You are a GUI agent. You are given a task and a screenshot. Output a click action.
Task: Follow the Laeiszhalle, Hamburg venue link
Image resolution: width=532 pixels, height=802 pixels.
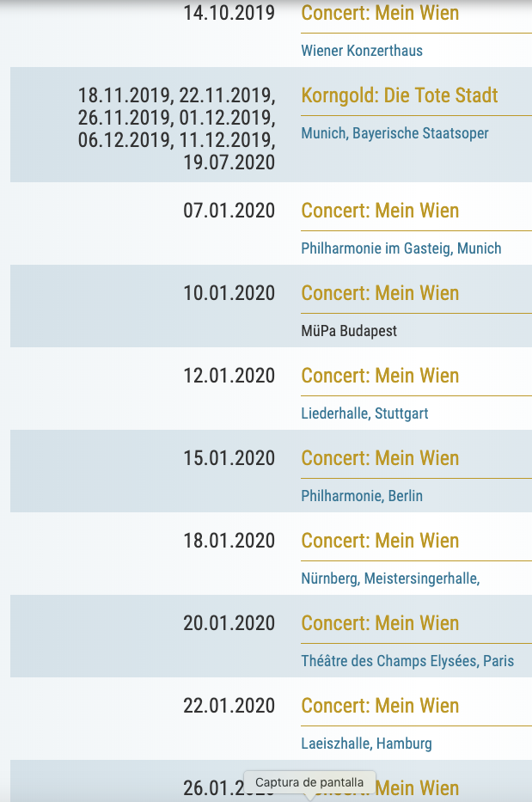[x=366, y=744]
